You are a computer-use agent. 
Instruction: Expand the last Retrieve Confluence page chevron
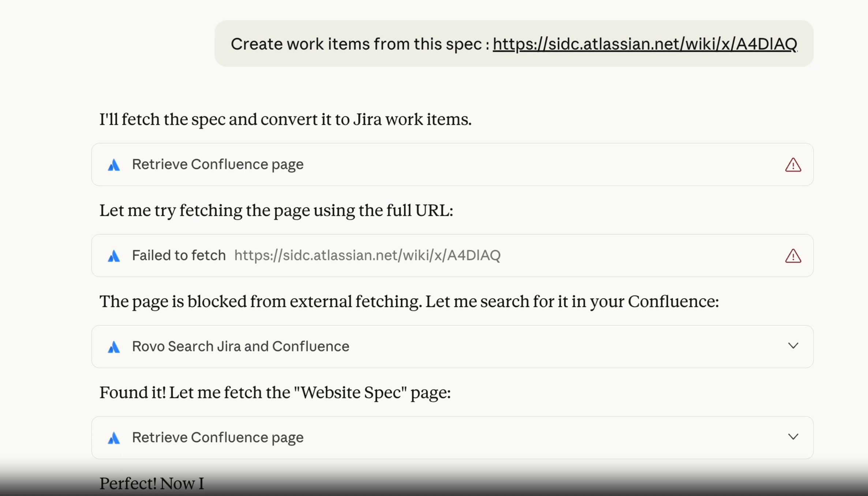click(x=793, y=437)
